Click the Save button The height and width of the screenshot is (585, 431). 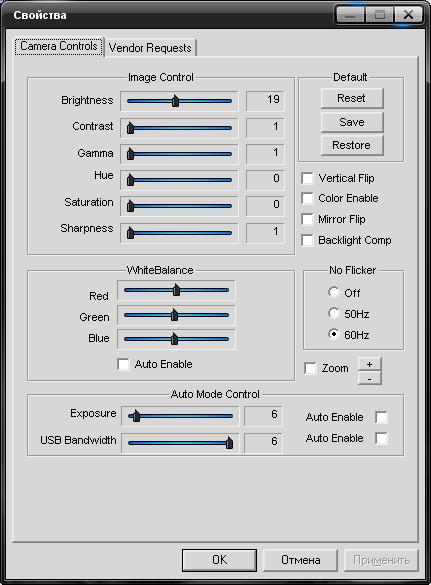click(x=352, y=122)
